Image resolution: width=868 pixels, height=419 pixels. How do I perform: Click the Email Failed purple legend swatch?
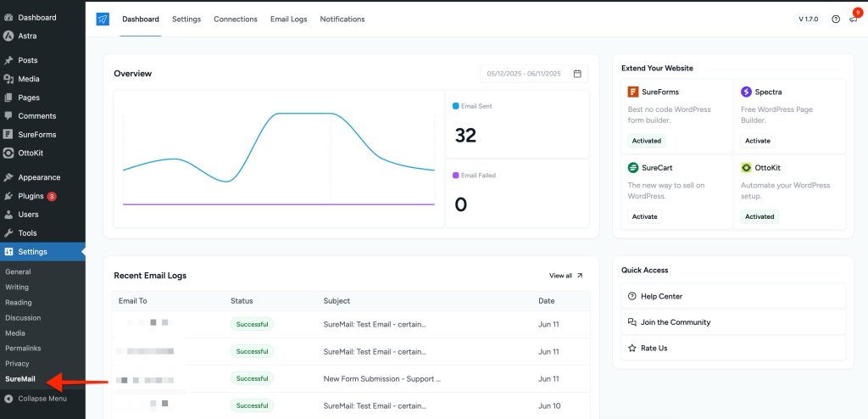click(x=455, y=175)
